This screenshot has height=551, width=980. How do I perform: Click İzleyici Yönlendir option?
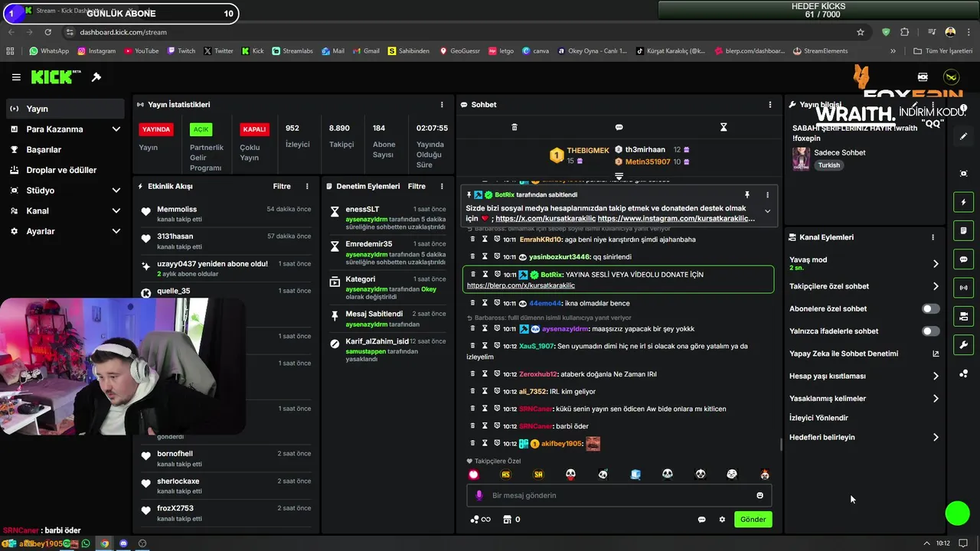tap(818, 418)
